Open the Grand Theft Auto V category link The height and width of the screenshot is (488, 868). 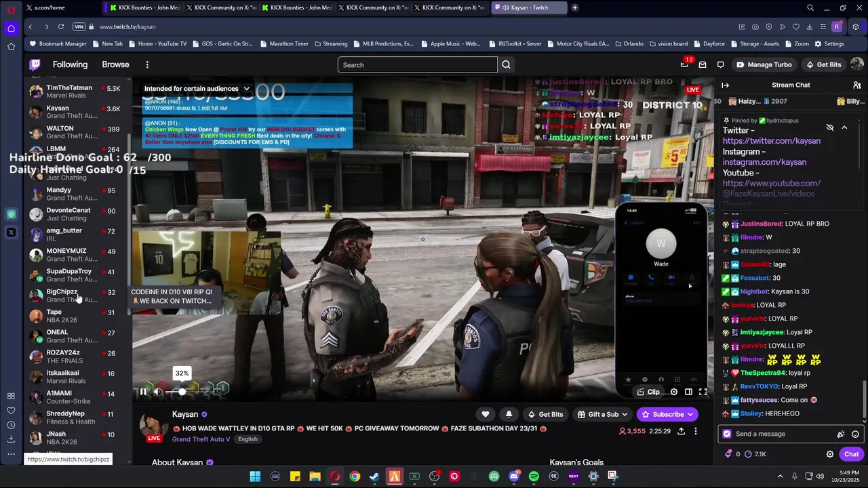click(x=201, y=439)
